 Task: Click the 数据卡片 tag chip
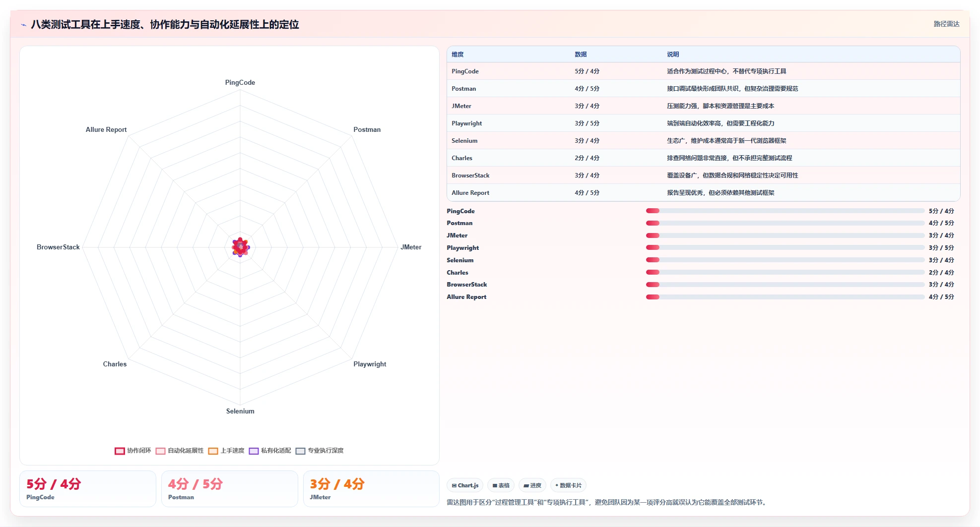point(568,485)
